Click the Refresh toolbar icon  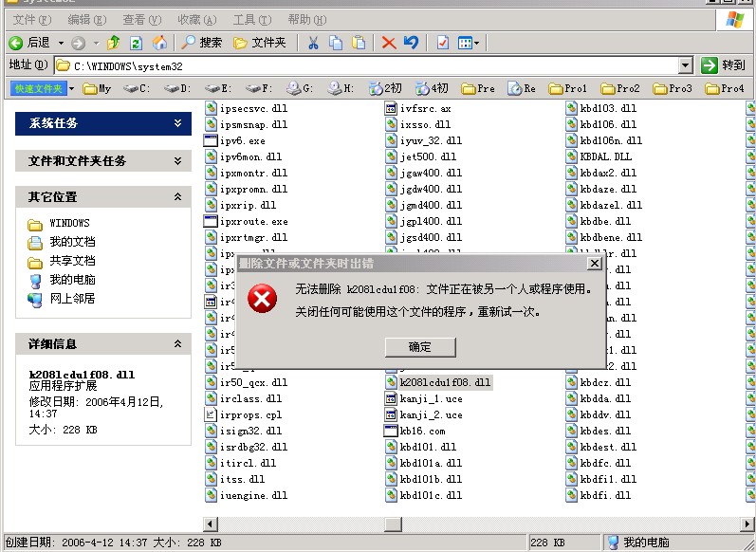click(x=136, y=44)
